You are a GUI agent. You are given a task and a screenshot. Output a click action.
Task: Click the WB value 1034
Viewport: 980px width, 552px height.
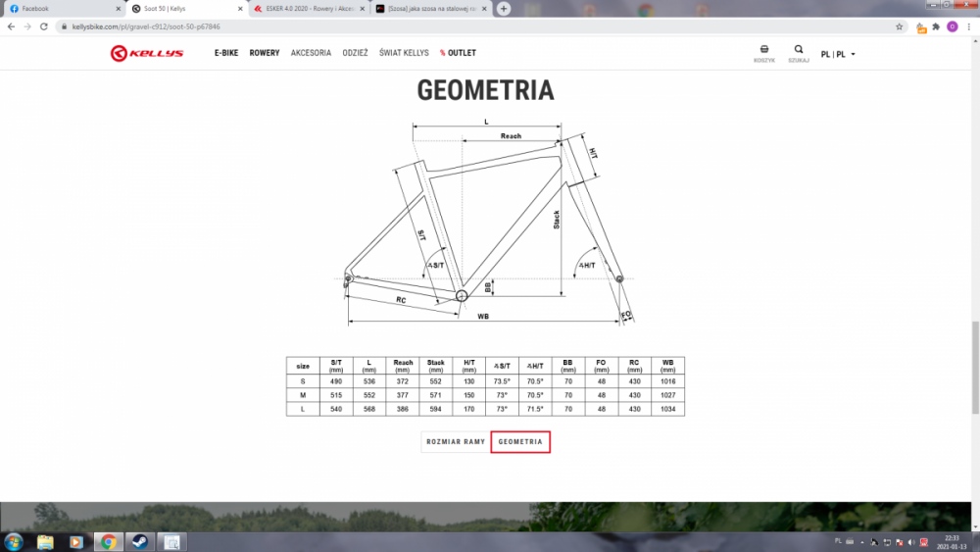click(x=667, y=409)
